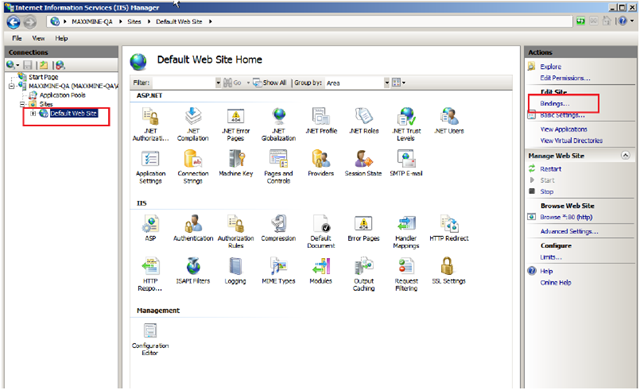Click View Applications link
This screenshot has height=390, width=640.
(x=564, y=129)
